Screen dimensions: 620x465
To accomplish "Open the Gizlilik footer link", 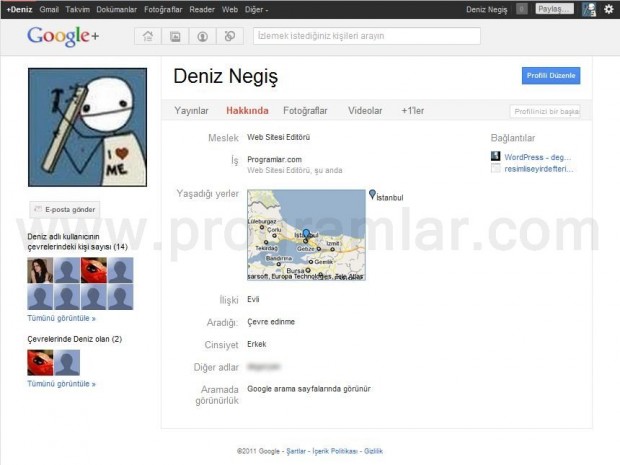I will 373,451.
